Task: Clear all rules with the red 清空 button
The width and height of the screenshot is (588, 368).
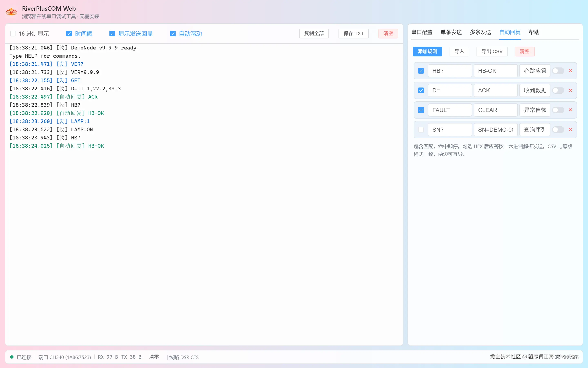Action: pos(525,52)
